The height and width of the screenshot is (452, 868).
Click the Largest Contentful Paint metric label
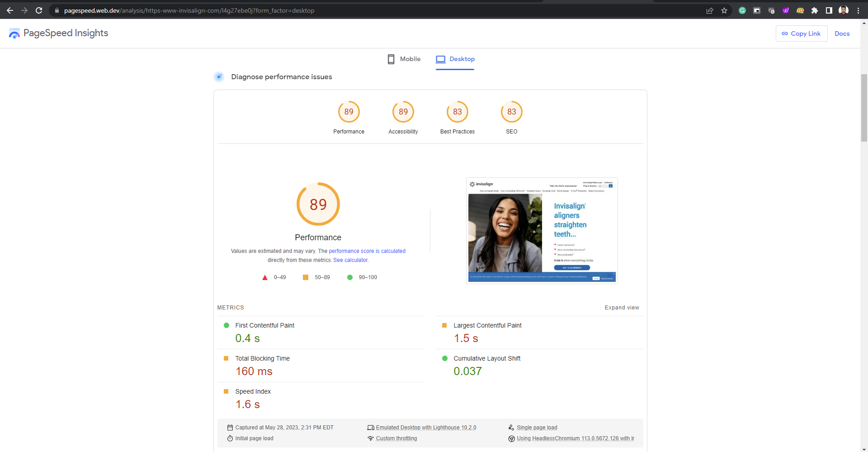tap(487, 325)
